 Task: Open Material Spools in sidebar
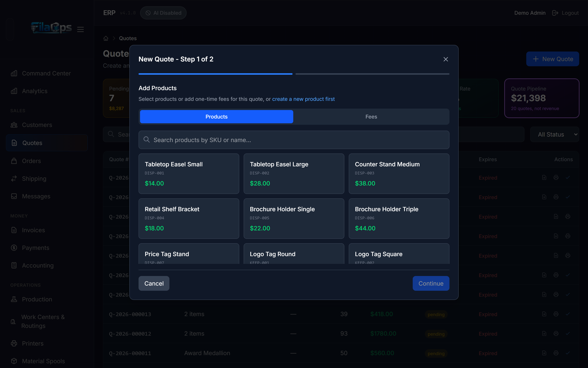tap(46, 361)
